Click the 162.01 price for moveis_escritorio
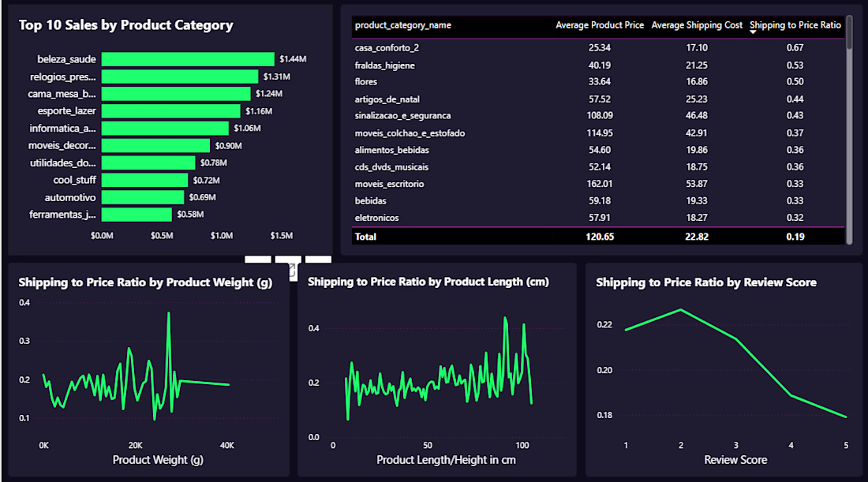868x482 pixels. point(600,184)
